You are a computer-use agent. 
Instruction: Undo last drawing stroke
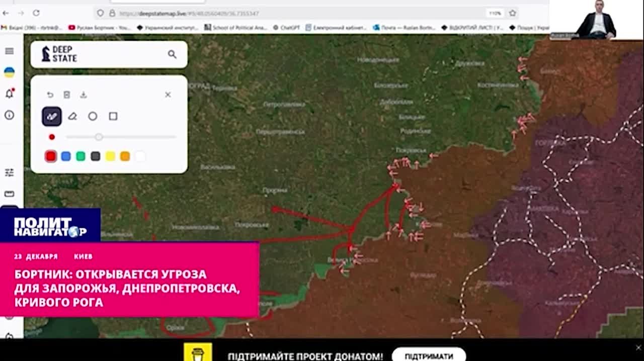click(x=50, y=95)
